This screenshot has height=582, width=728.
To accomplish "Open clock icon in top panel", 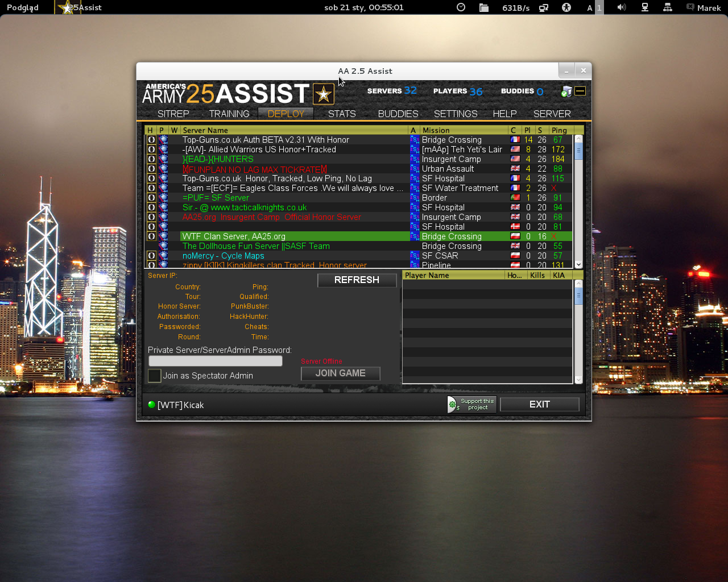I will 461,7.
